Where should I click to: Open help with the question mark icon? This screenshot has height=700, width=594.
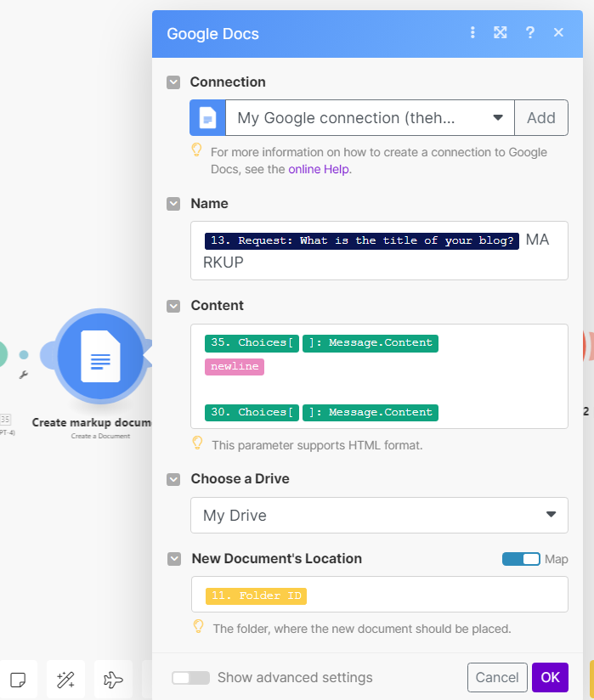(x=530, y=32)
